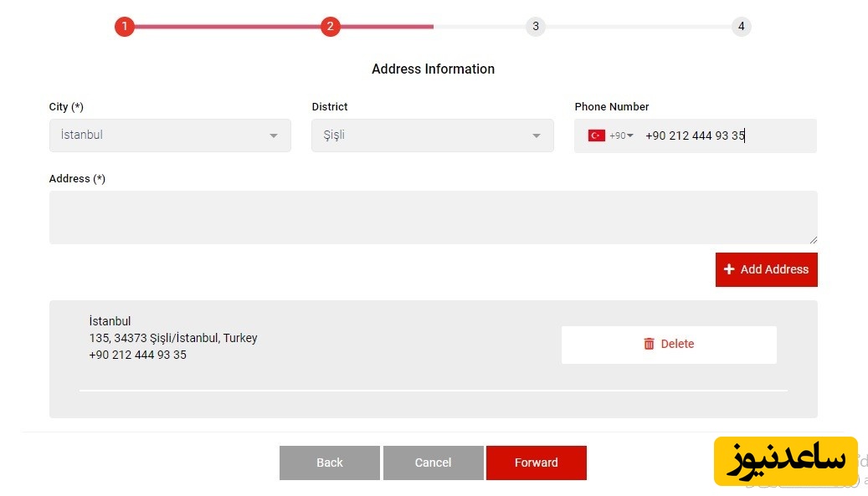868x496 pixels.
Task: Click the City dropdown arrow
Action: point(274,136)
